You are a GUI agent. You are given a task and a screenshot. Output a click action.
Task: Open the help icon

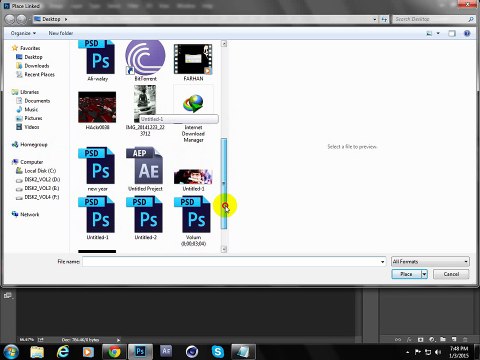tap(467, 33)
